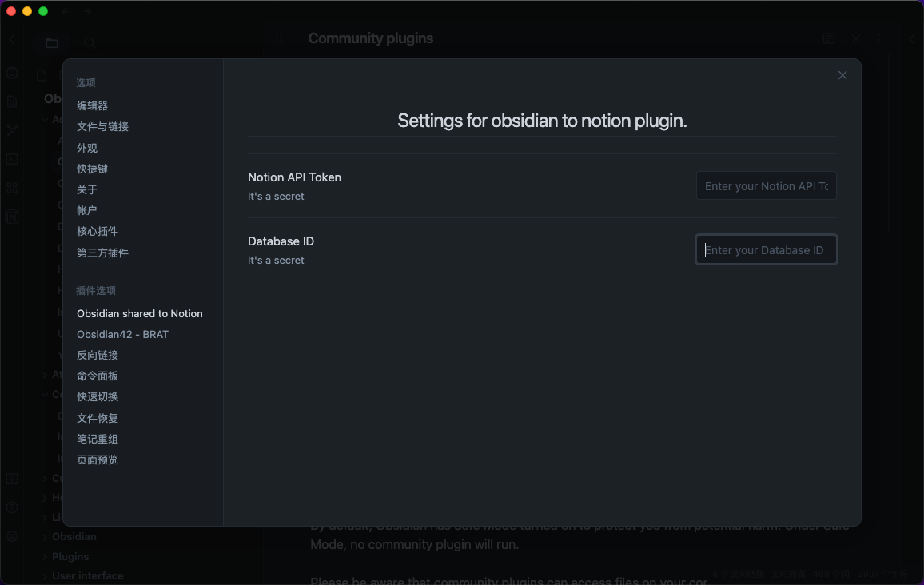Switch to the 第三方插件 settings section
This screenshot has height=585, width=924.
tap(102, 253)
